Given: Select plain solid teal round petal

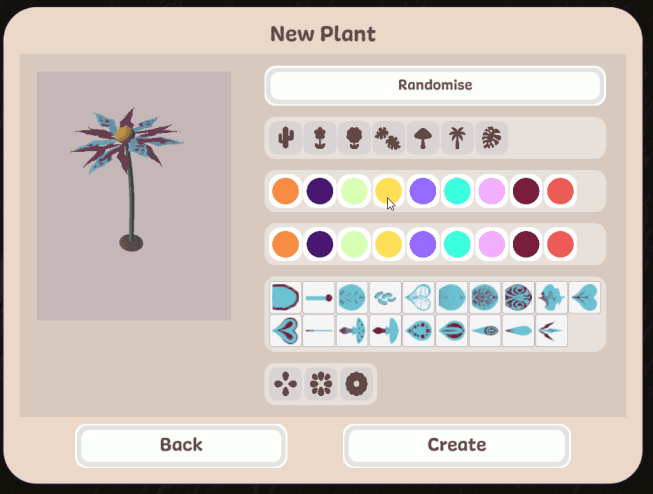Looking at the screenshot, I should click(x=452, y=297).
